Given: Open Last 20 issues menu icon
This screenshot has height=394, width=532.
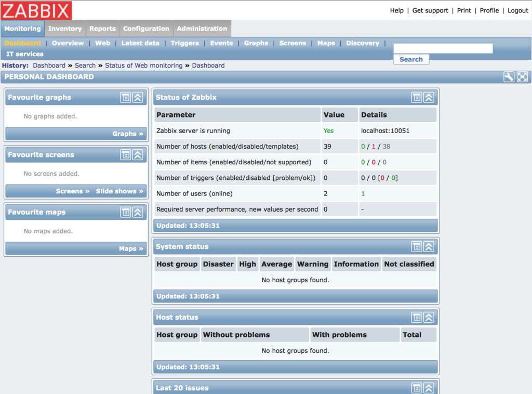Looking at the screenshot, I should coord(417,388).
